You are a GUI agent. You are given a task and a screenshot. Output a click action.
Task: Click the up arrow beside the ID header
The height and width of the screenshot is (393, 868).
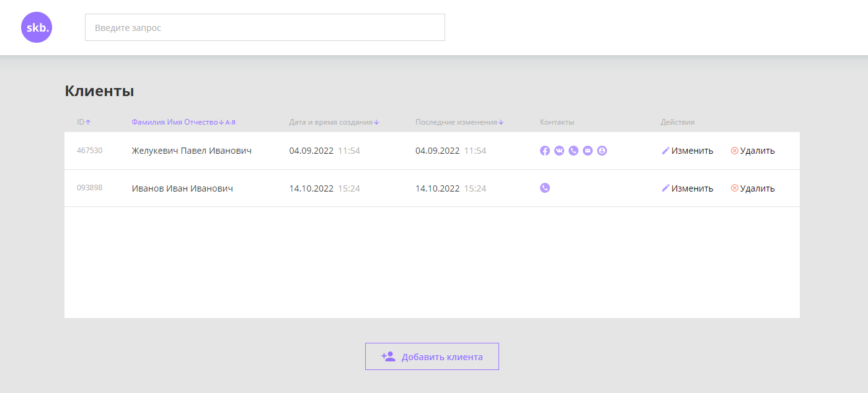88,121
